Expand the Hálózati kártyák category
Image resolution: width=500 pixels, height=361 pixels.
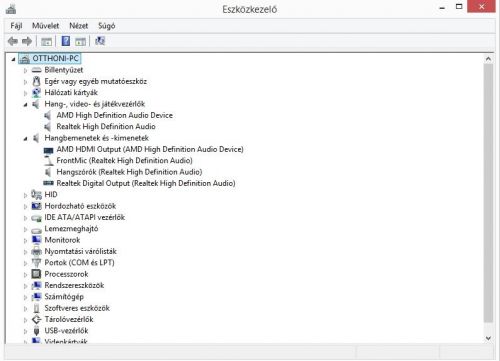tap(25, 93)
